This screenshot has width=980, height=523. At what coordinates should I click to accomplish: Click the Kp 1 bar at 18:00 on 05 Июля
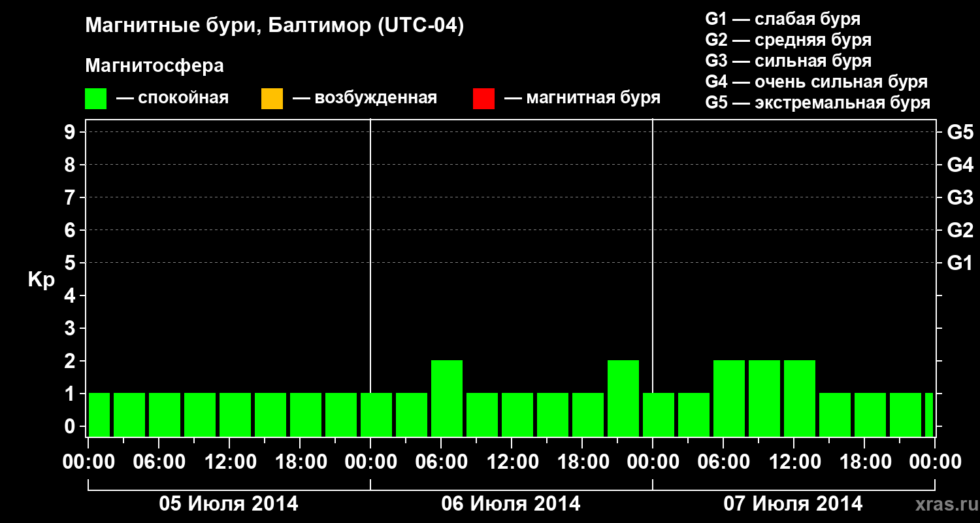[x=306, y=414]
